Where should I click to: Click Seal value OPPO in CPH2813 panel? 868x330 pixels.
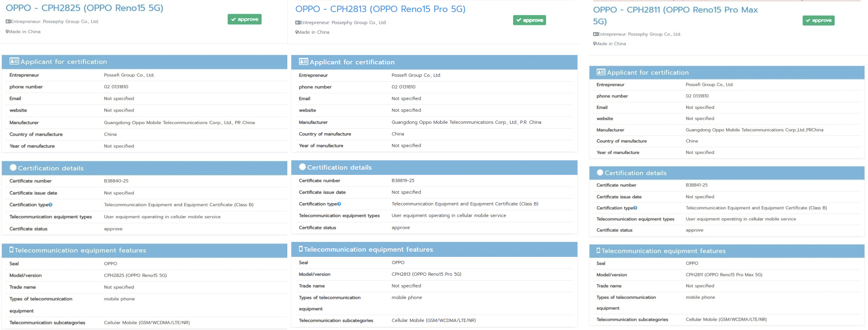coord(398,262)
